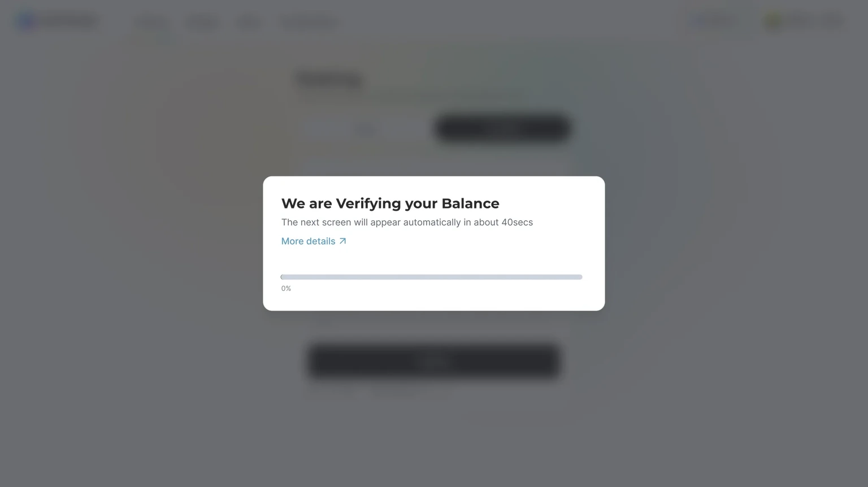Click the diagonal arrow icon beside More details
The height and width of the screenshot is (487, 868).
point(342,241)
